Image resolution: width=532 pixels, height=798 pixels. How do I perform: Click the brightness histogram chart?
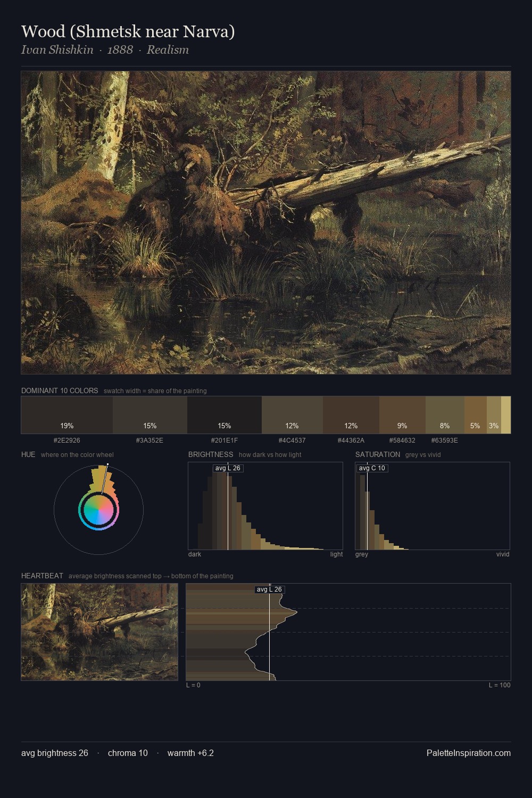(x=265, y=506)
